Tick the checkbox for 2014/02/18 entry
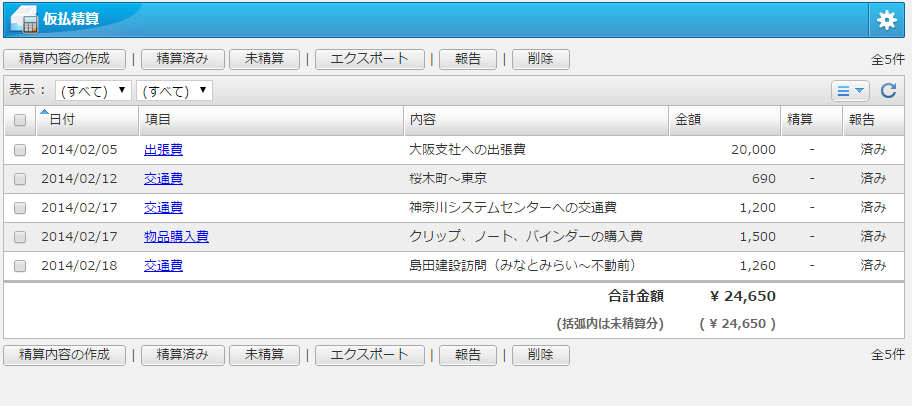912x406 pixels. (x=20, y=266)
